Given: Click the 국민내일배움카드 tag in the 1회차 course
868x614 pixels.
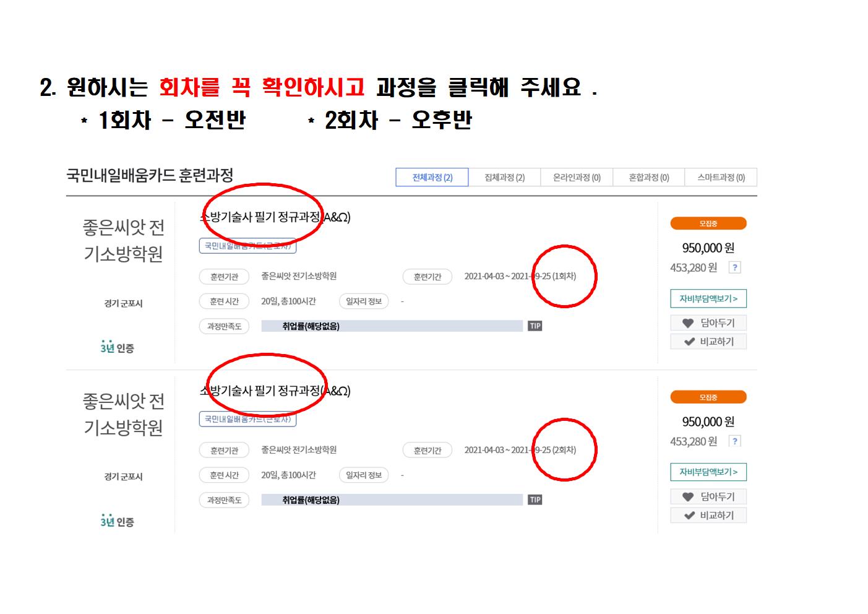Looking at the screenshot, I should 248,246.
